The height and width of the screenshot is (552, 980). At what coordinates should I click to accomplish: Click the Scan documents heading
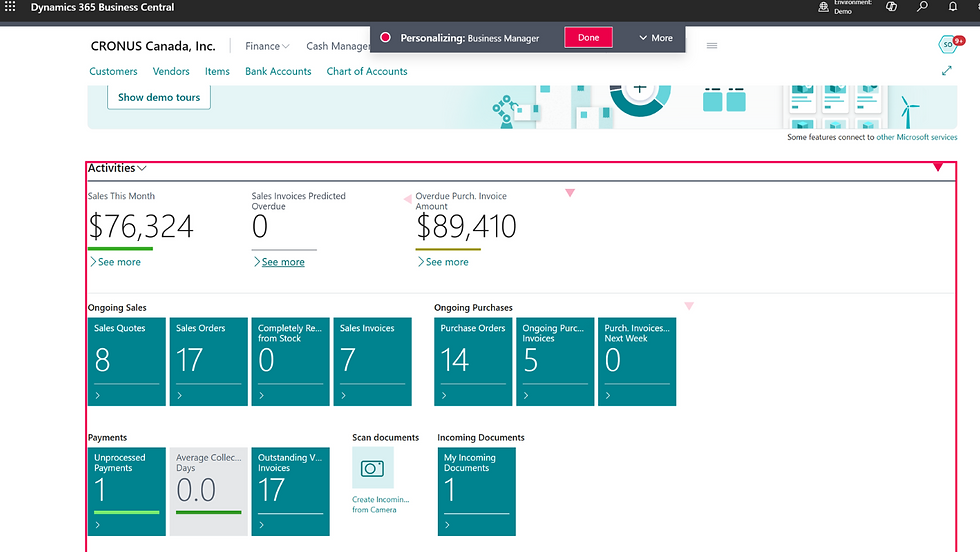[386, 438]
